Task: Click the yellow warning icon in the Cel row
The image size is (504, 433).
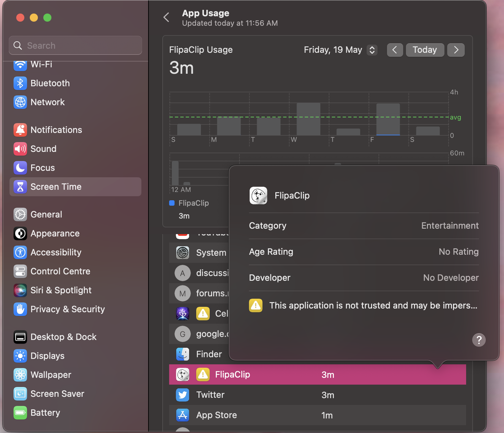Action: point(203,314)
